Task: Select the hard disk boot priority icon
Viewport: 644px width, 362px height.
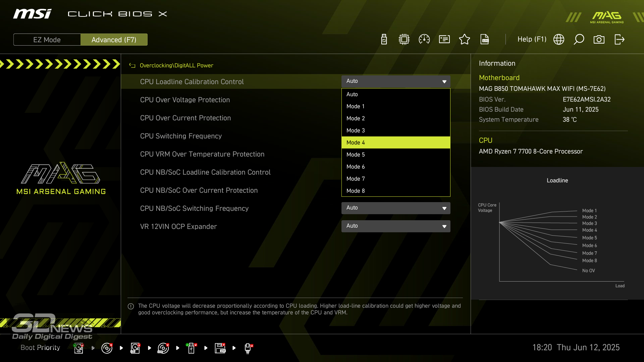Action: point(78,348)
